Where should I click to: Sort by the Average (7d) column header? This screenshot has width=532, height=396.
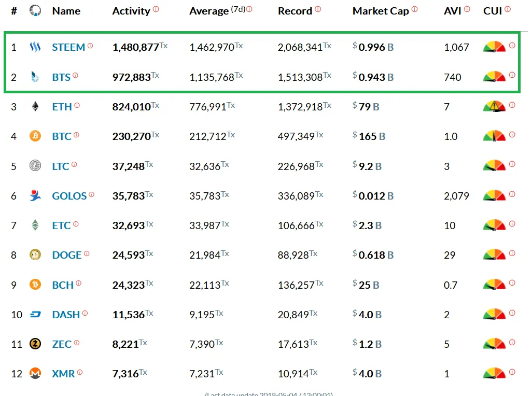pos(217,11)
